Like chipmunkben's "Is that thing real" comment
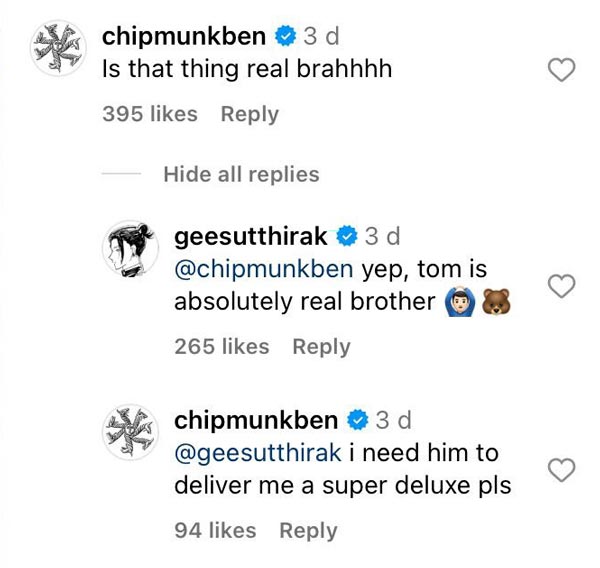This screenshot has width=600, height=568. [563, 69]
